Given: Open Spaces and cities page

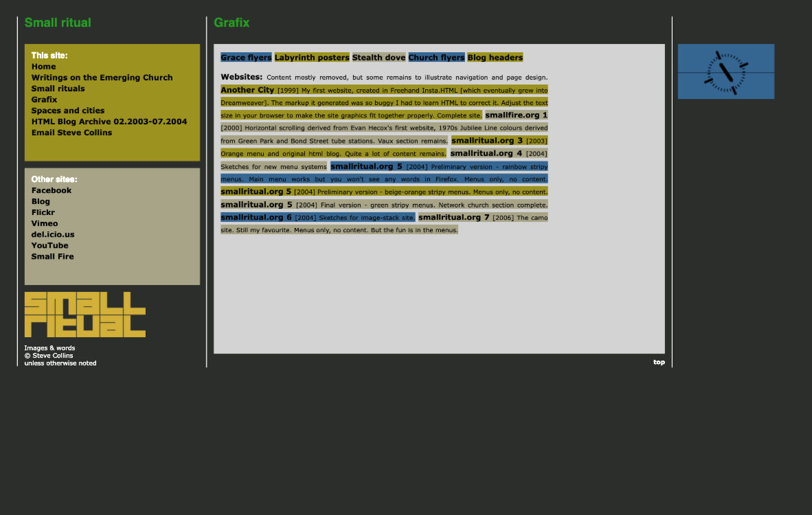Looking at the screenshot, I should click(67, 111).
